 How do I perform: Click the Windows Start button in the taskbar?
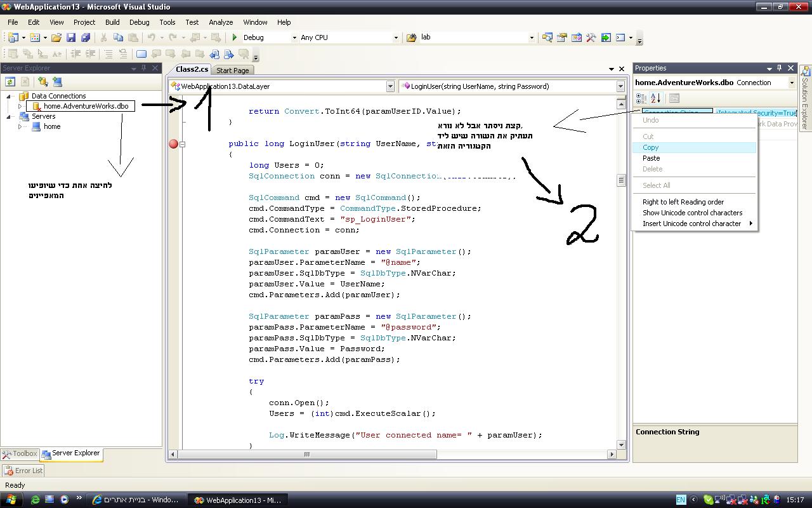11,500
